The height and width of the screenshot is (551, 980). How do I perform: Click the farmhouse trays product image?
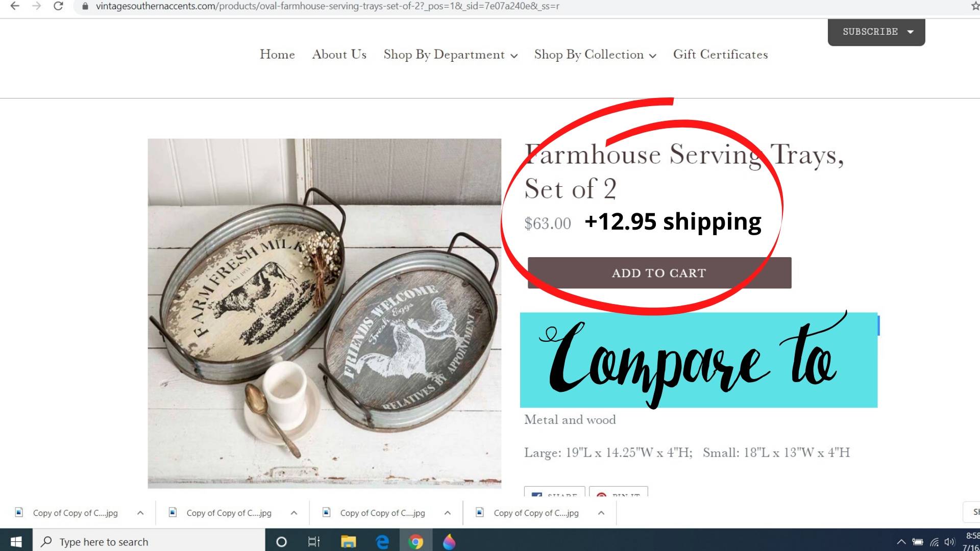click(325, 313)
